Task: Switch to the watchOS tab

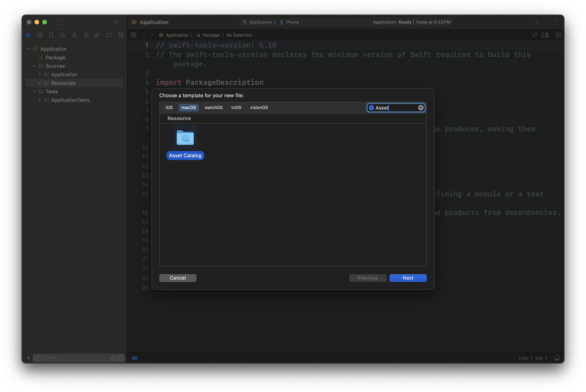Action: [x=213, y=107]
